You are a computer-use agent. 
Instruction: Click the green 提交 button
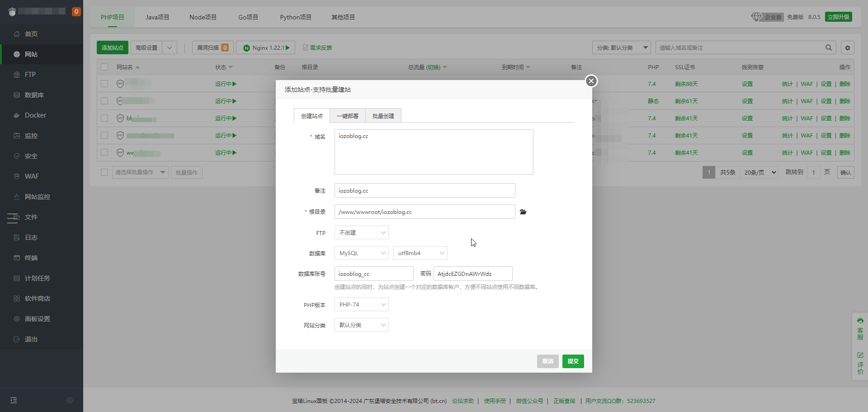click(x=573, y=361)
